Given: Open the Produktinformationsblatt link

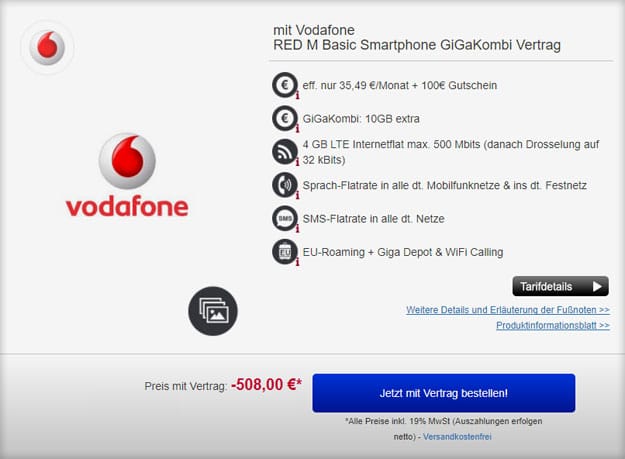Looking at the screenshot, I should 553,326.
